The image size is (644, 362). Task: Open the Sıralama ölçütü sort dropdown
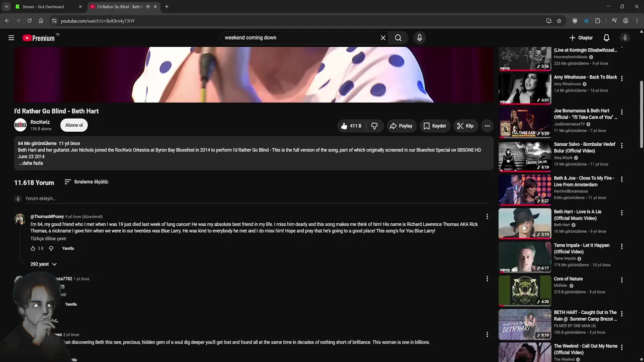click(x=87, y=182)
